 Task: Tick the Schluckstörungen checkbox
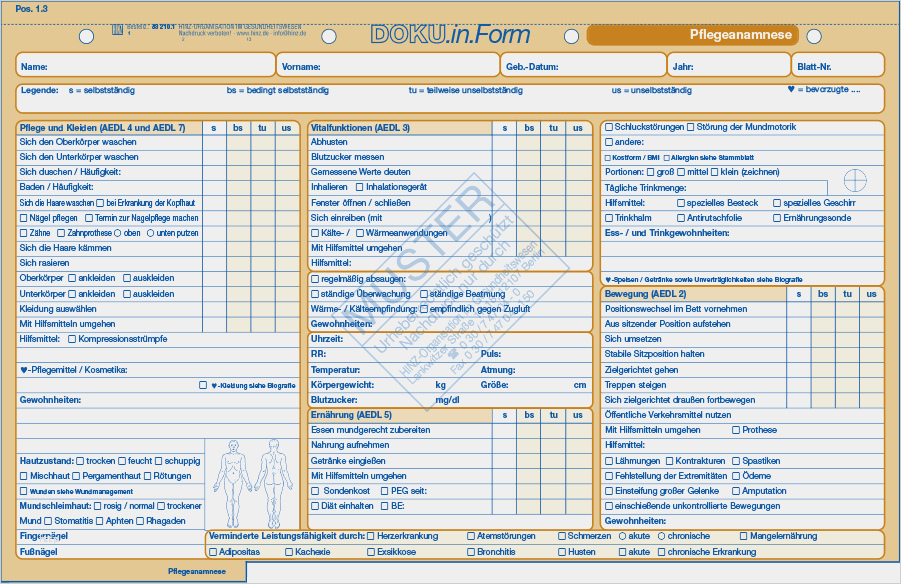click(608, 128)
